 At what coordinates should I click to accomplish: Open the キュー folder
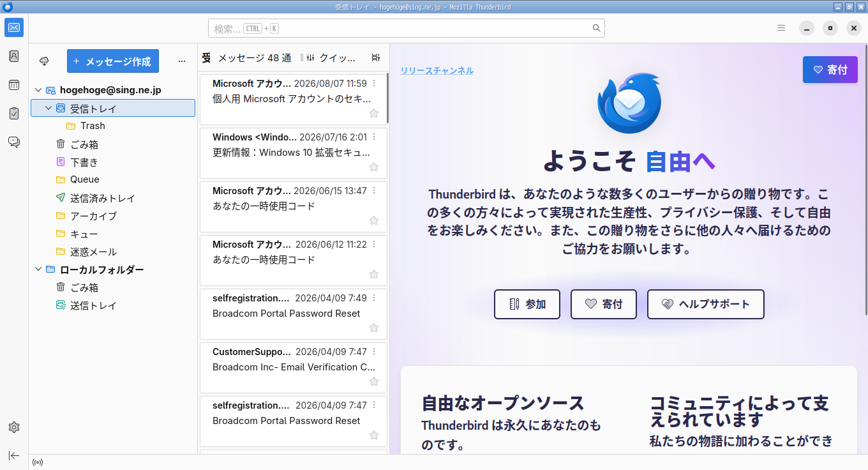click(x=113, y=234)
